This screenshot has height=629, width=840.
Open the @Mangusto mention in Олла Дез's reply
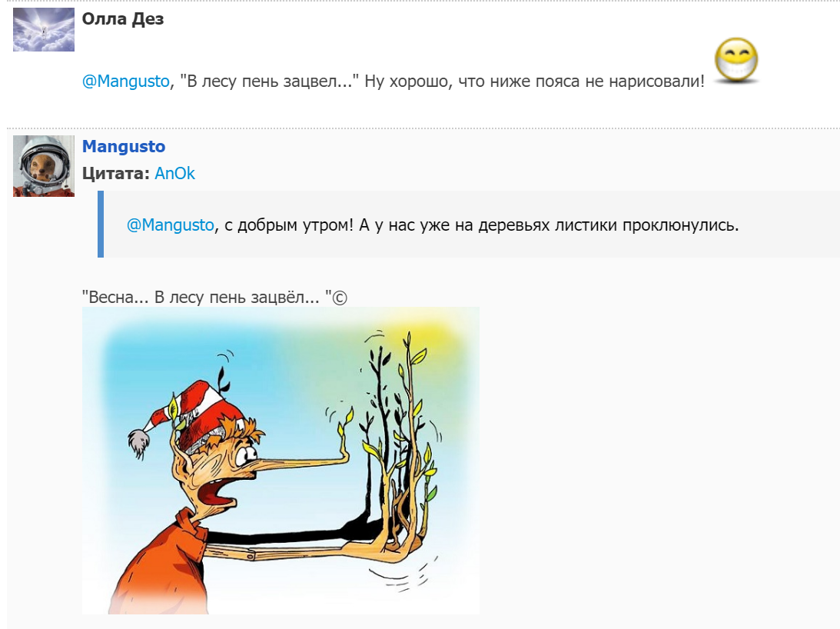tap(126, 81)
